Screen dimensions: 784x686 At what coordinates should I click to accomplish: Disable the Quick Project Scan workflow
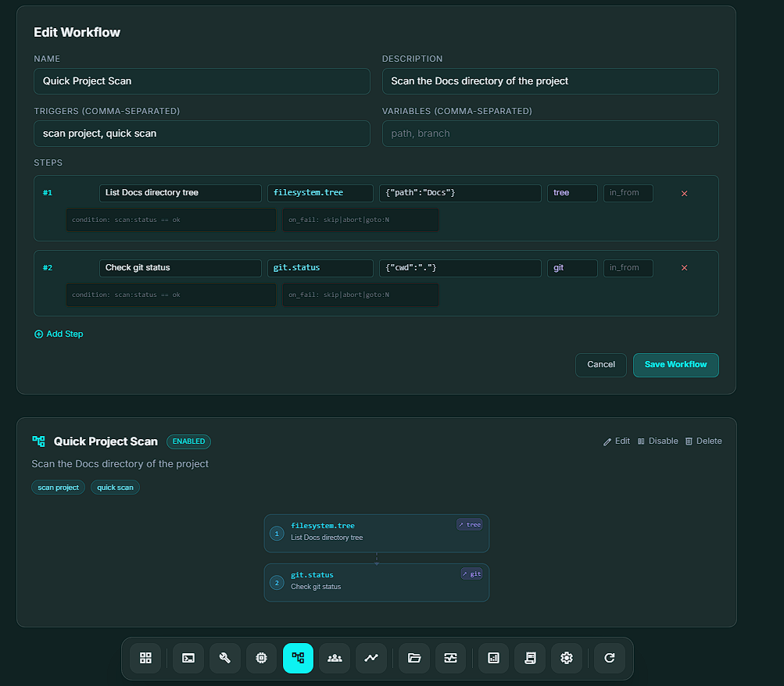point(657,441)
